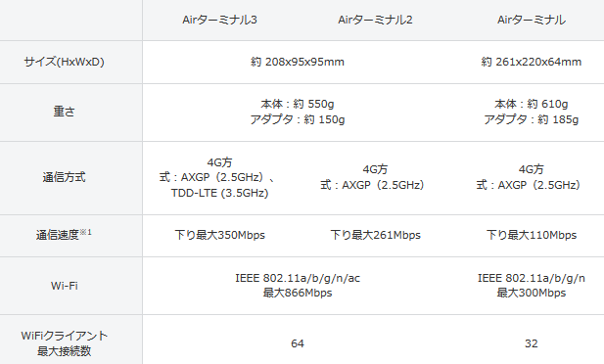Click the 約 261x220x64mm size cell
This screenshot has width=604, height=364.
532,62
